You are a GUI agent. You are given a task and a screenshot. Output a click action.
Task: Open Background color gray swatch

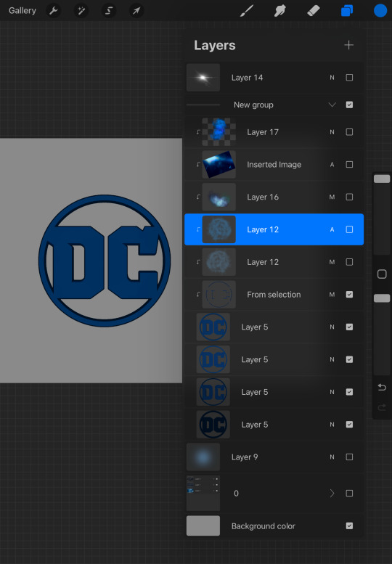tap(203, 526)
